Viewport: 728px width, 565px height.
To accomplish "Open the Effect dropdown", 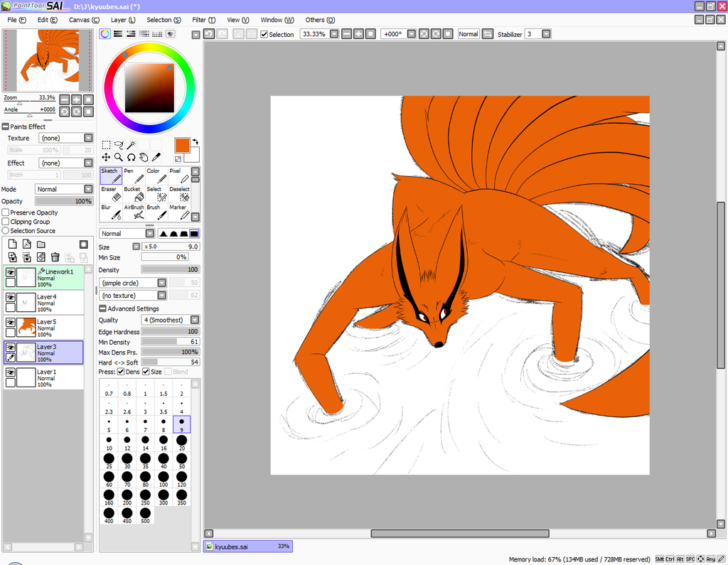I will pos(88,163).
